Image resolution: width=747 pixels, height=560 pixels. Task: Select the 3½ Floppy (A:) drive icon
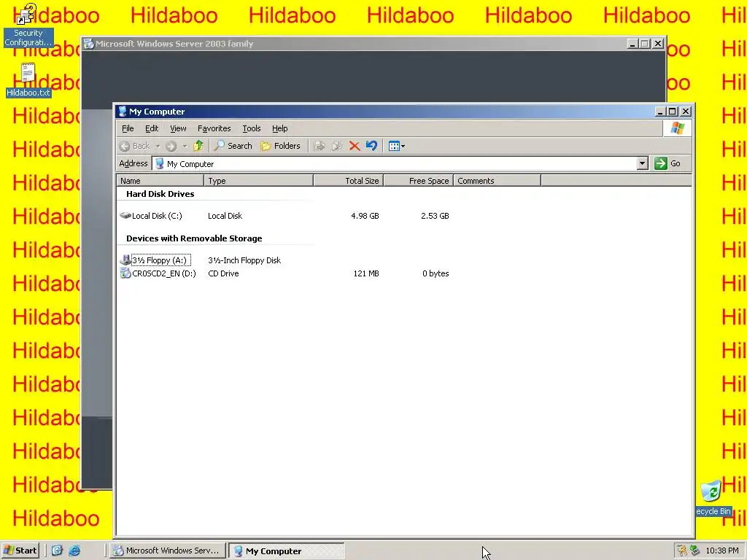pos(125,260)
